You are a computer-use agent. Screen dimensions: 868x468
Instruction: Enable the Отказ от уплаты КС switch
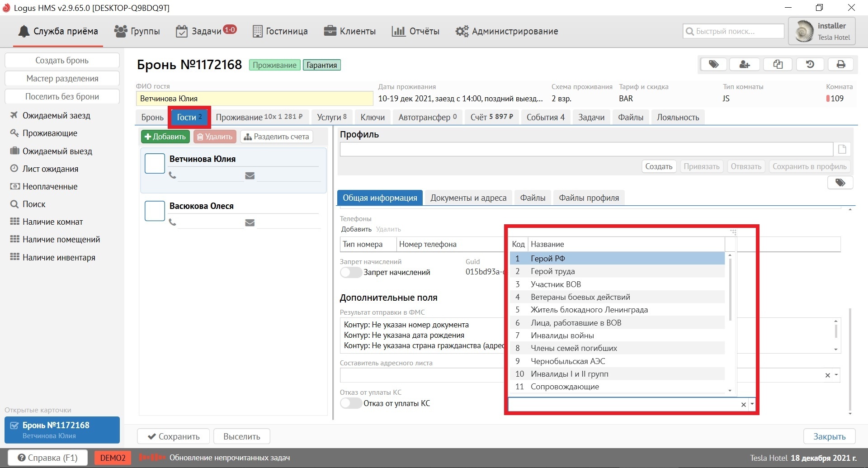point(351,403)
